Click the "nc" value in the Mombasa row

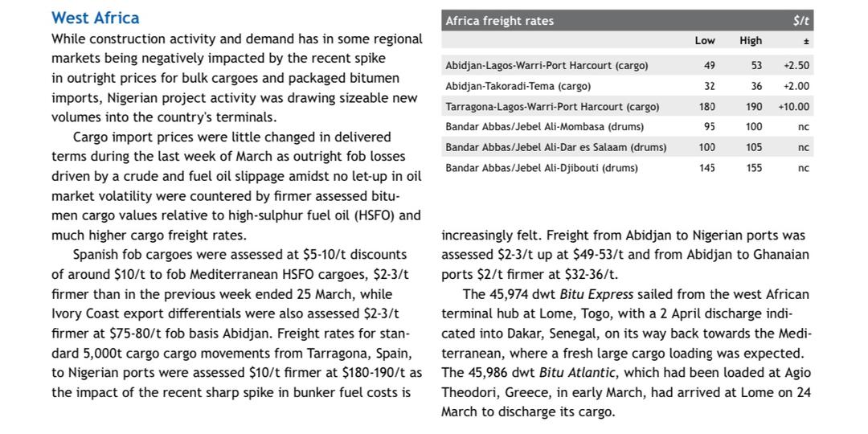pos(804,127)
